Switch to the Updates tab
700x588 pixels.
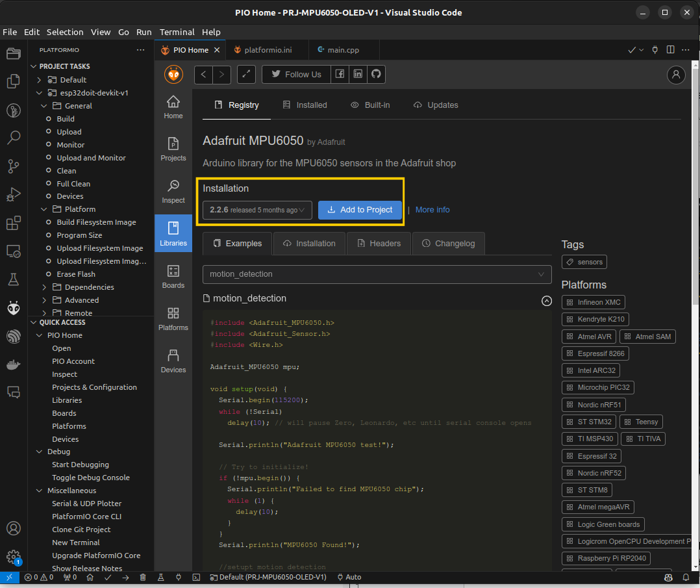[x=436, y=105]
